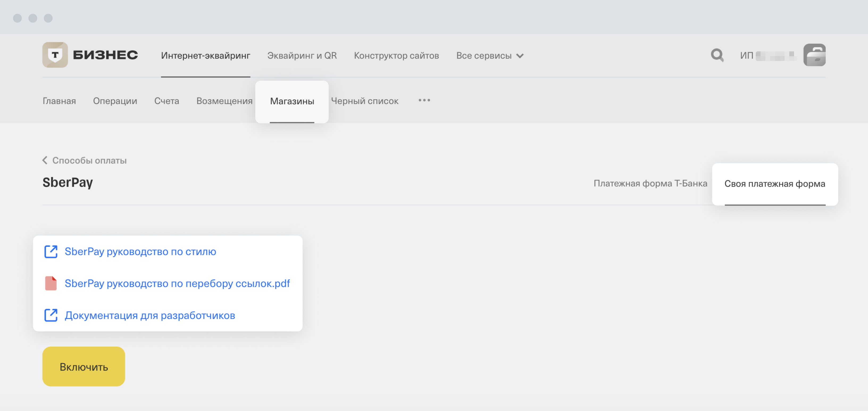Image resolution: width=868 pixels, height=411 pixels.
Task: Go to the Главная tab
Action: click(x=59, y=101)
